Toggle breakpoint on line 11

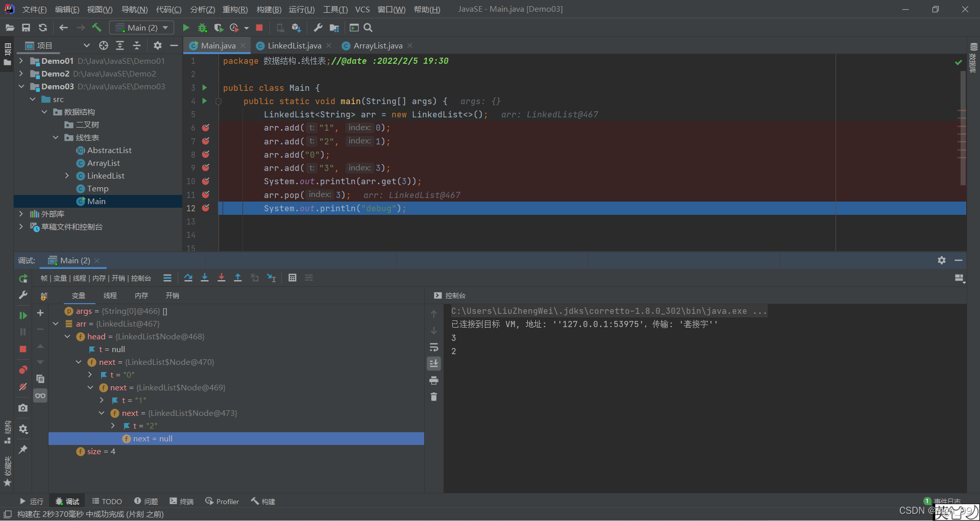[x=206, y=194]
